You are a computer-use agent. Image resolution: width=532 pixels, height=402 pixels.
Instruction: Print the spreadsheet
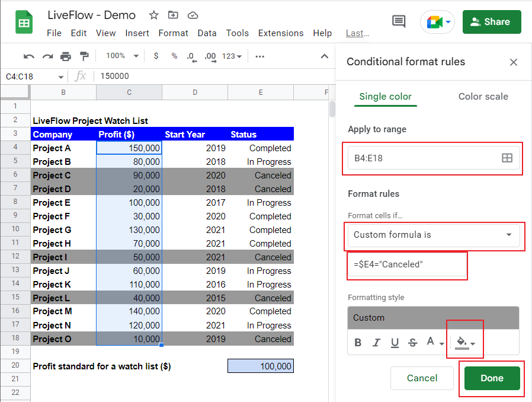66,56
